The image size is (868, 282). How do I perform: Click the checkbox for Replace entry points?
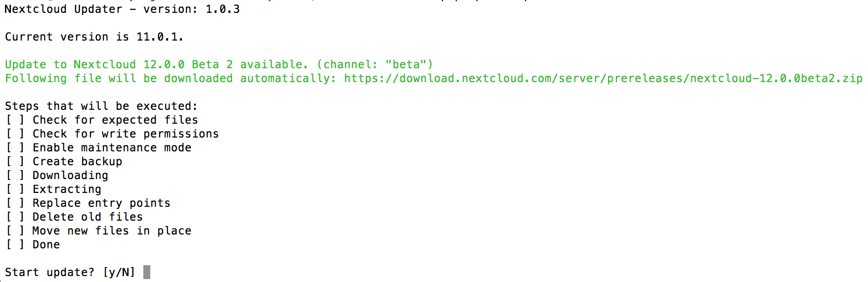coord(15,203)
